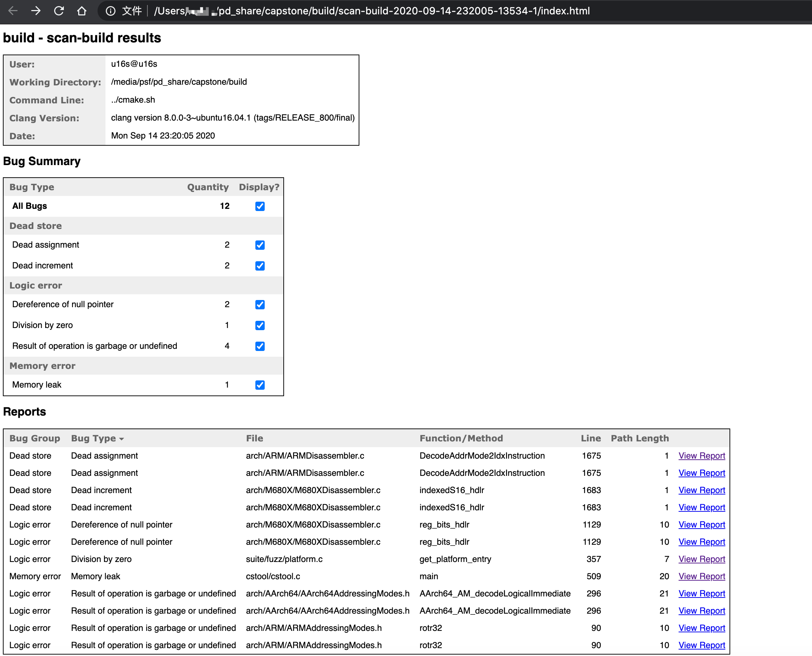
Task: Click 'Dead store' group header in Bug Summary
Action: point(36,226)
